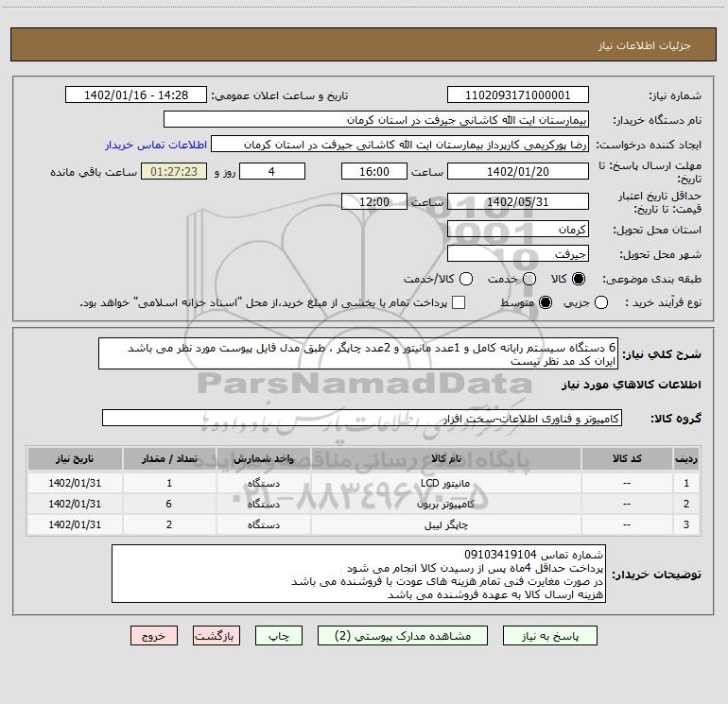Click the buyer organization name field

pyautogui.click(x=376, y=119)
